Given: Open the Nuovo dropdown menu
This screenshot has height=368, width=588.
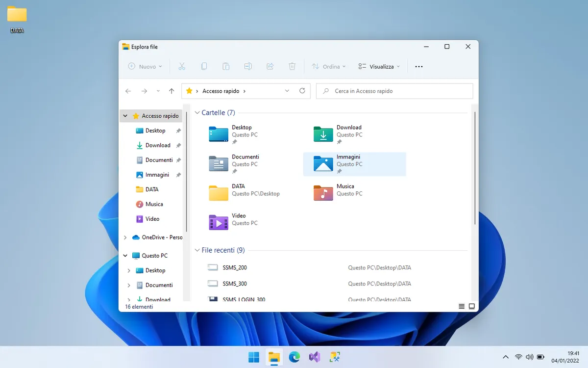Looking at the screenshot, I should 145,66.
